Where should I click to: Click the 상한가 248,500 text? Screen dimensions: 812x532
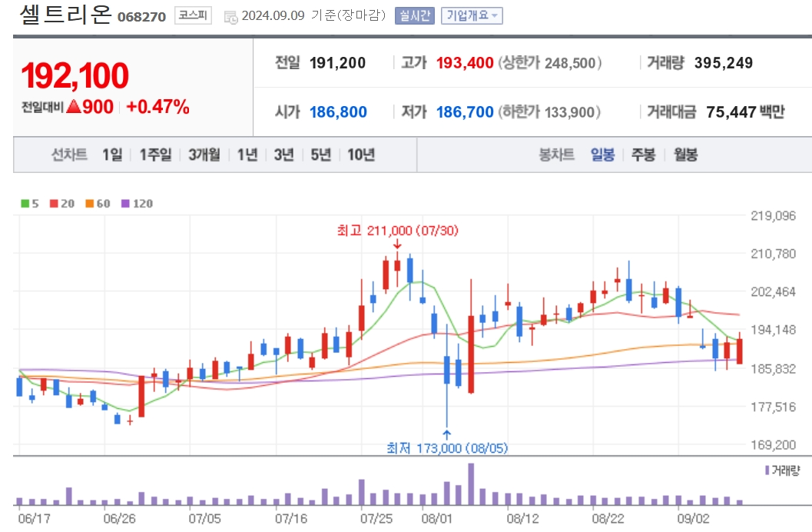point(549,63)
